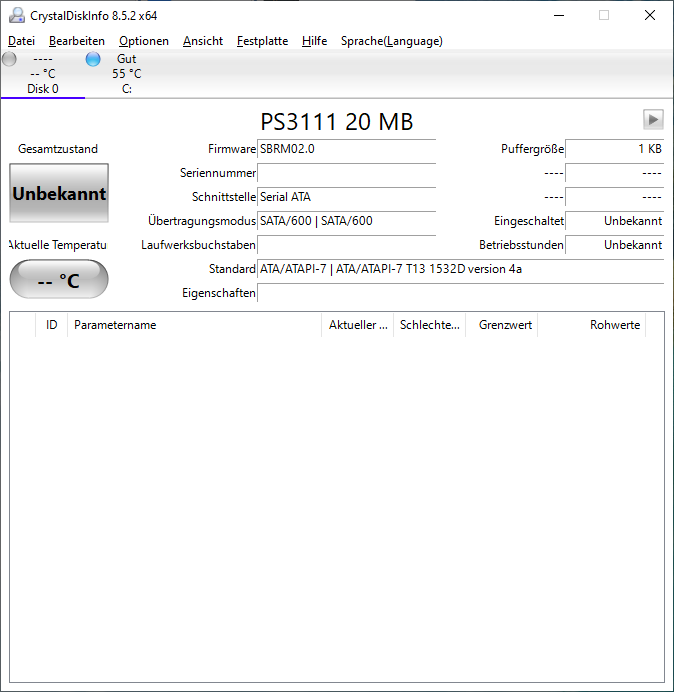The width and height of the screenshot is (674, 692).
Task: Click the Betriebsstunden label
Action: click(x=521, y=244)
